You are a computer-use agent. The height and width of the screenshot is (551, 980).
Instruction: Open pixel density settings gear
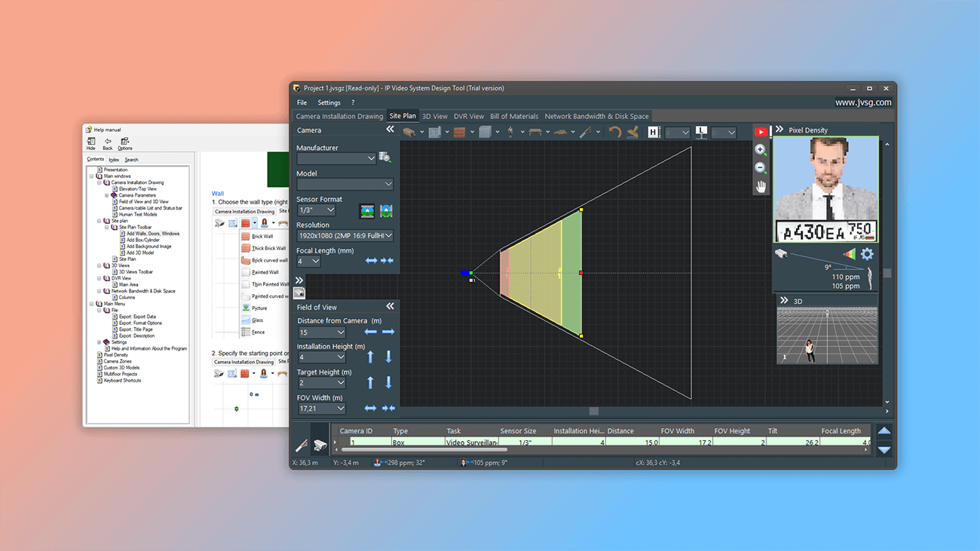pos(867,254)
